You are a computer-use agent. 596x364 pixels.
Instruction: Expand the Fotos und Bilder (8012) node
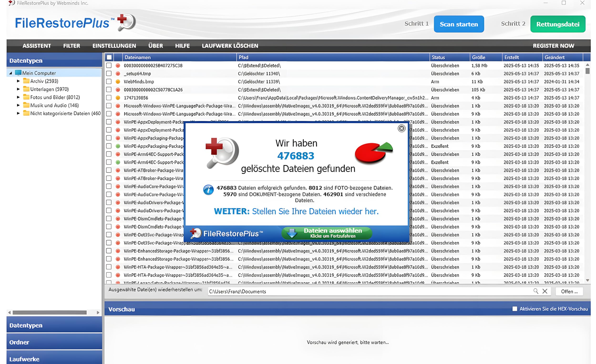[x=18, y=97]
